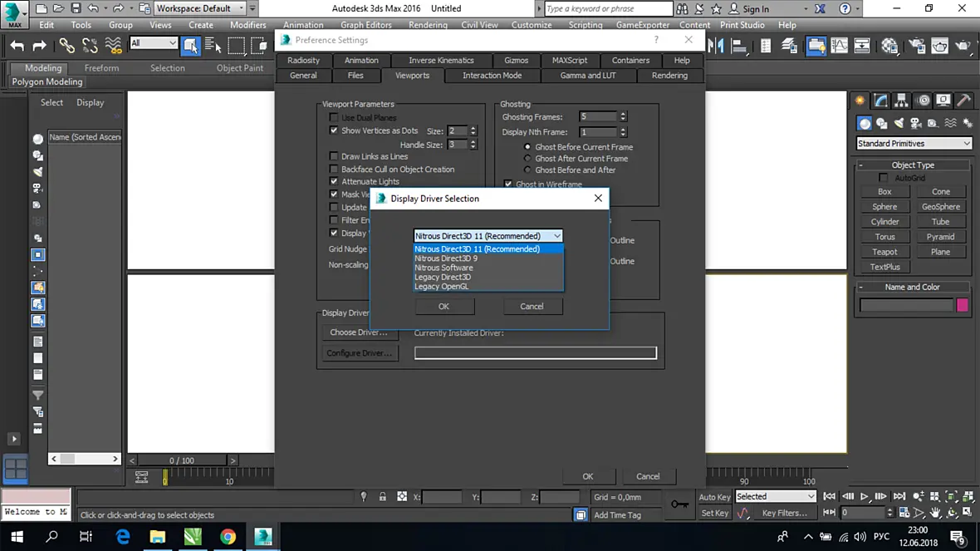Click the Choose Driver button

tap(359, 332)
